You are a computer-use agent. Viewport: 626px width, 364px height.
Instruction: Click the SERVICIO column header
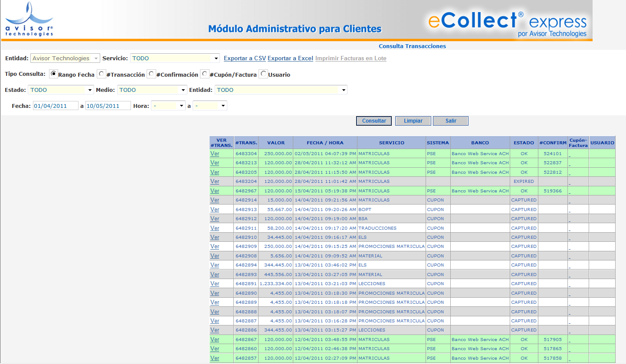(x=391, y=143)
